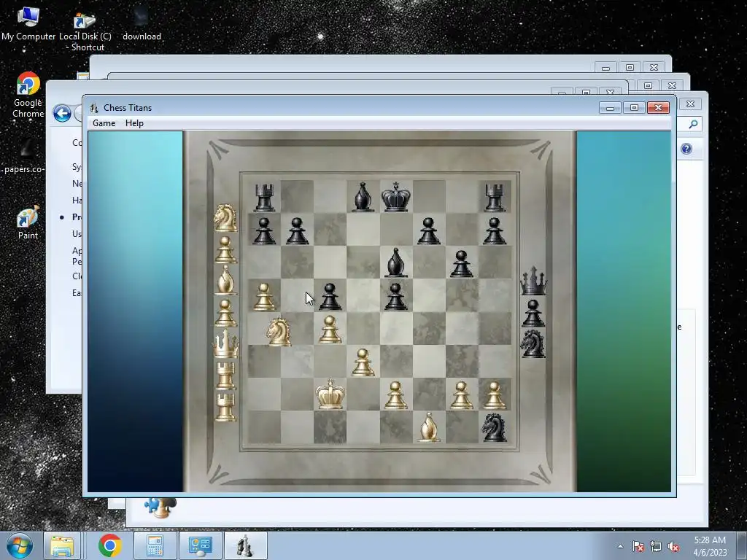Select the black king on e8
This screenshot has height=560, width=747.
point(396,196)
